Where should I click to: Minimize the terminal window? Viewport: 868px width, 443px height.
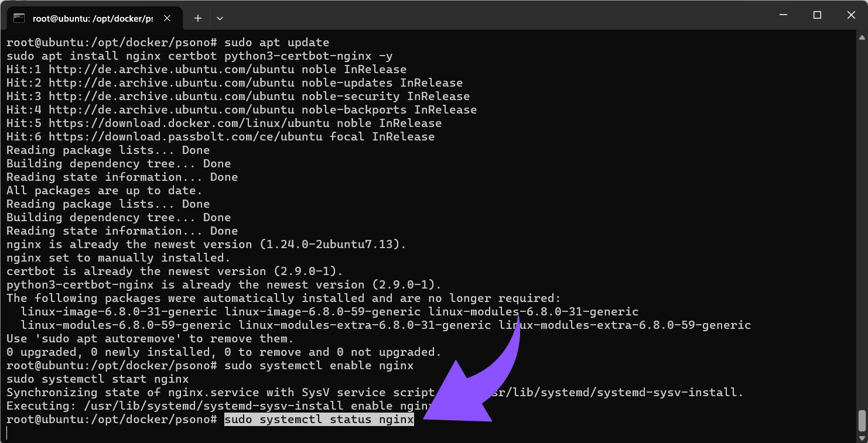(783, 15)
